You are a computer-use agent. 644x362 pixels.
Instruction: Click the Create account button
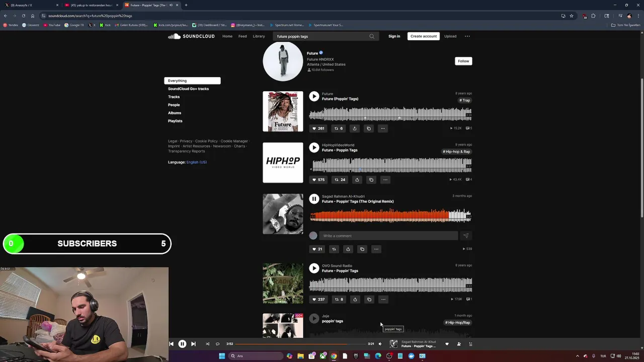(x=423, y=36)
